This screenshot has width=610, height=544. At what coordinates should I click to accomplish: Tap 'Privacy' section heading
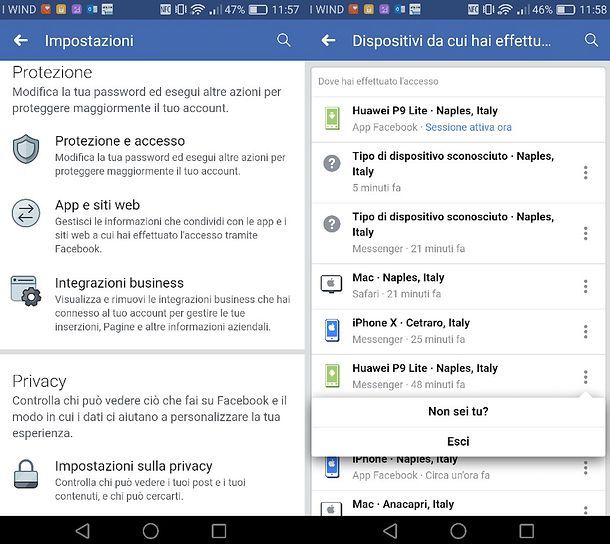[39, 381]
